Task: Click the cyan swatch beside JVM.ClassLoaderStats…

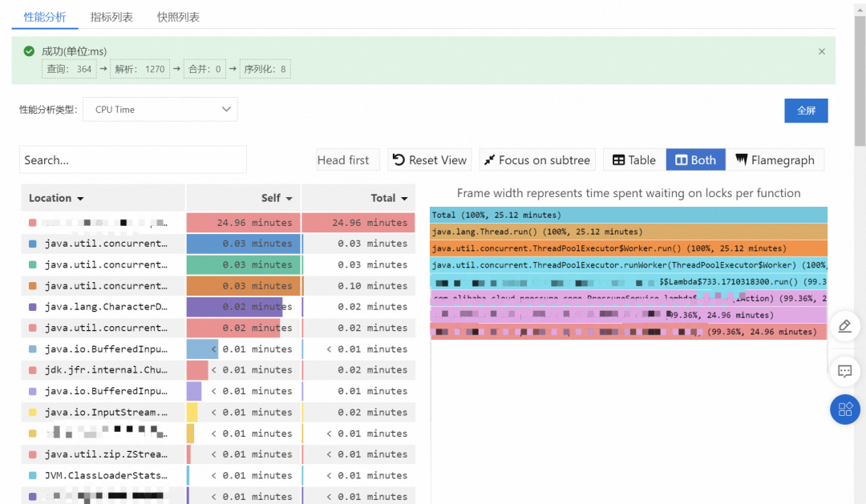Action: (33, 475)
